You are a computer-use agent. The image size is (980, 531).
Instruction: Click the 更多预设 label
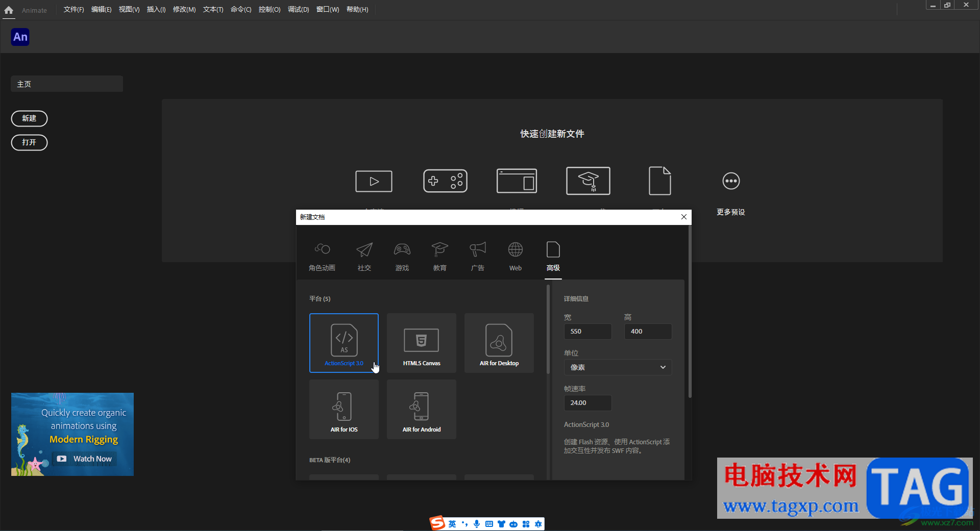point(731,212)
